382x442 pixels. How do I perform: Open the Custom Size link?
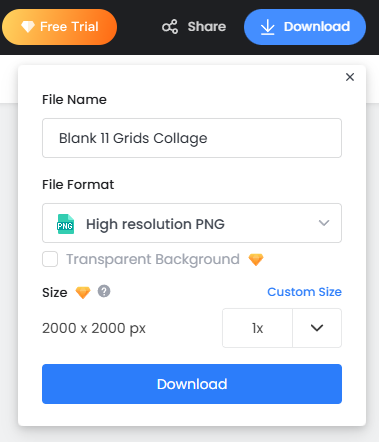(305, 292)
